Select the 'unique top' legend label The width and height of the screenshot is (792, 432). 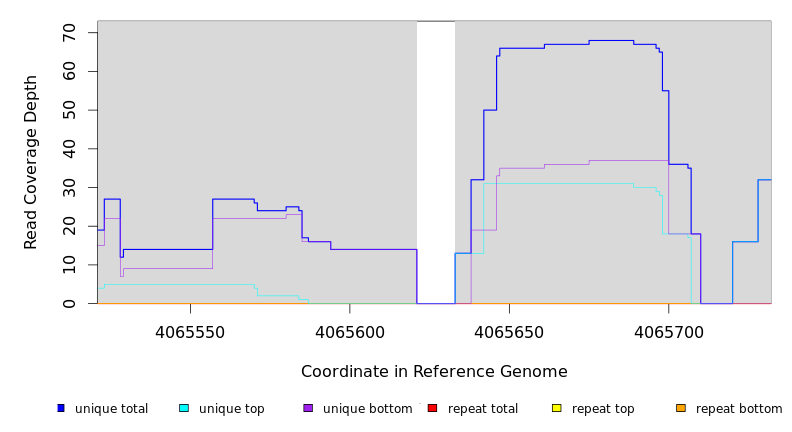(x=231, y=409)
